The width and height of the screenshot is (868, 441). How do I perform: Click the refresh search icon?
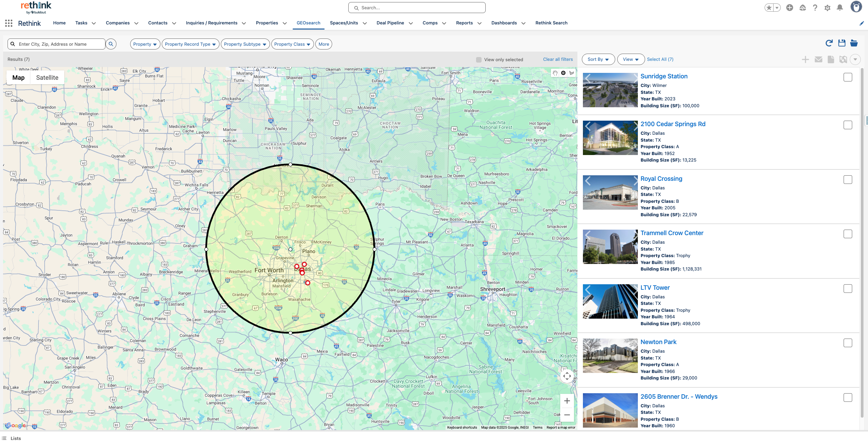pos(829,43)
